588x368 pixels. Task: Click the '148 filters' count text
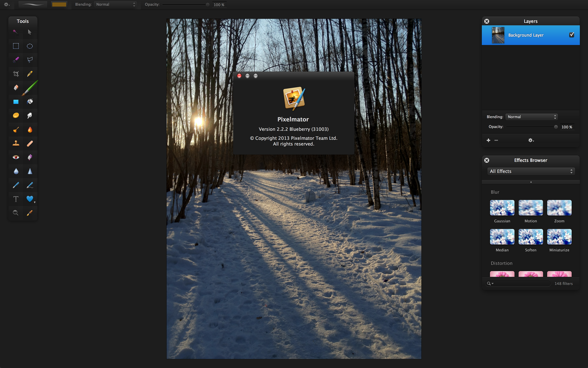coord(564,283)
